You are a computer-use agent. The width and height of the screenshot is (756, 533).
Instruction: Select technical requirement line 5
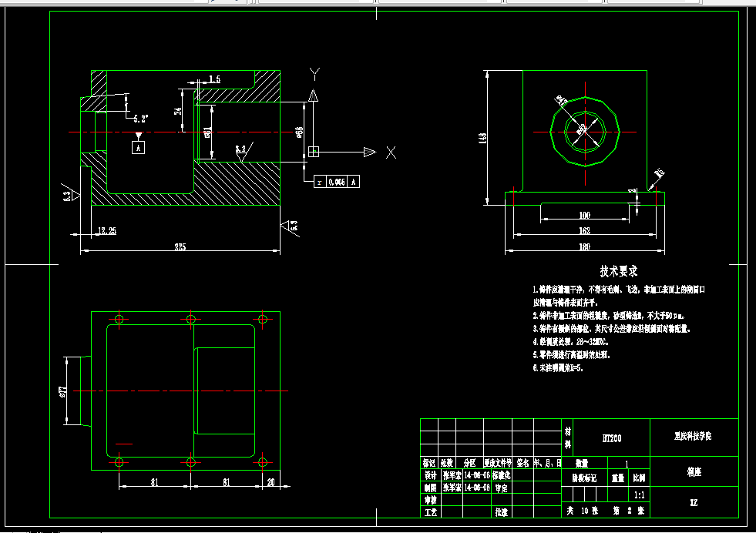[572, 354]
